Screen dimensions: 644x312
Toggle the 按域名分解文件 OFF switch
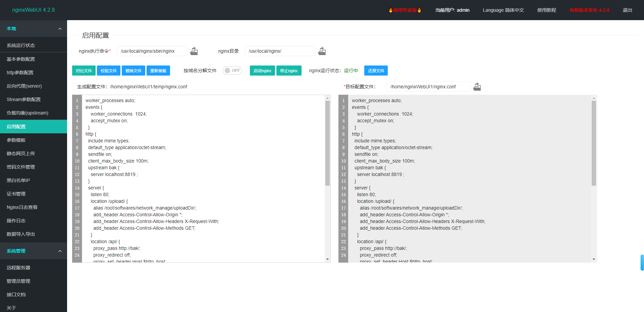tap(232, 71)
